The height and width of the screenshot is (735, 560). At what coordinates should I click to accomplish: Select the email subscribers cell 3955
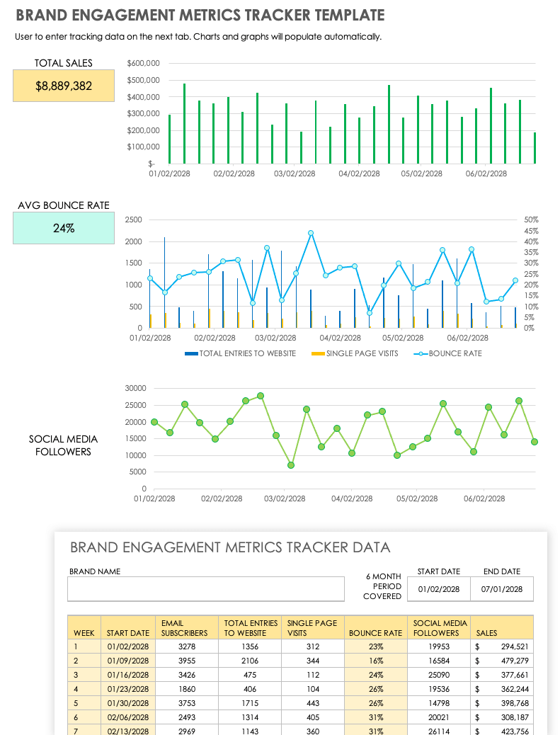point(186,661)
